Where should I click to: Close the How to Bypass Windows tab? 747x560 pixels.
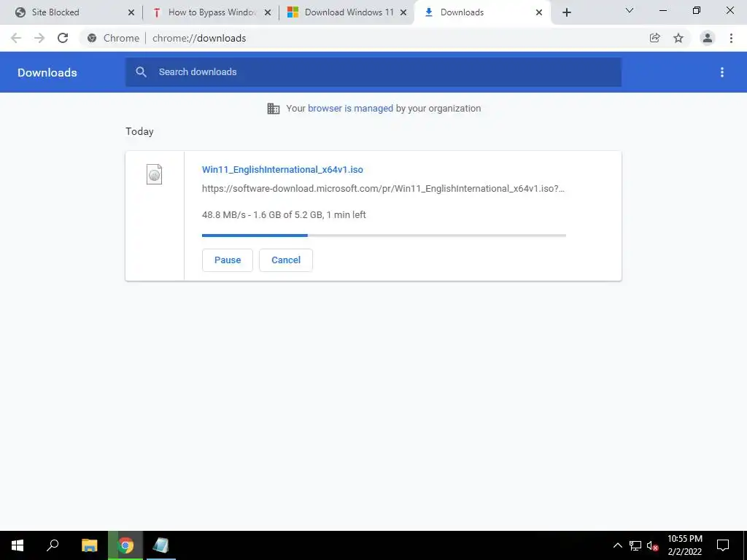(268, 12)
